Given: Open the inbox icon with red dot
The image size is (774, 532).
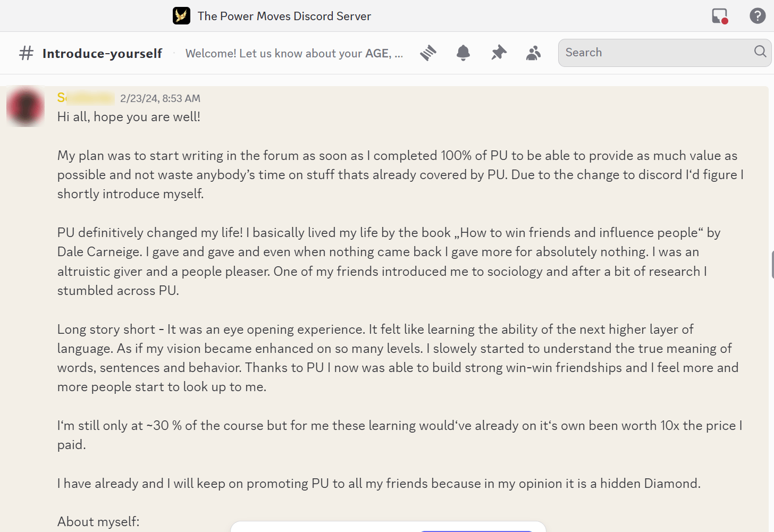Looking at the screenshot, I should (x=720, y=16).
